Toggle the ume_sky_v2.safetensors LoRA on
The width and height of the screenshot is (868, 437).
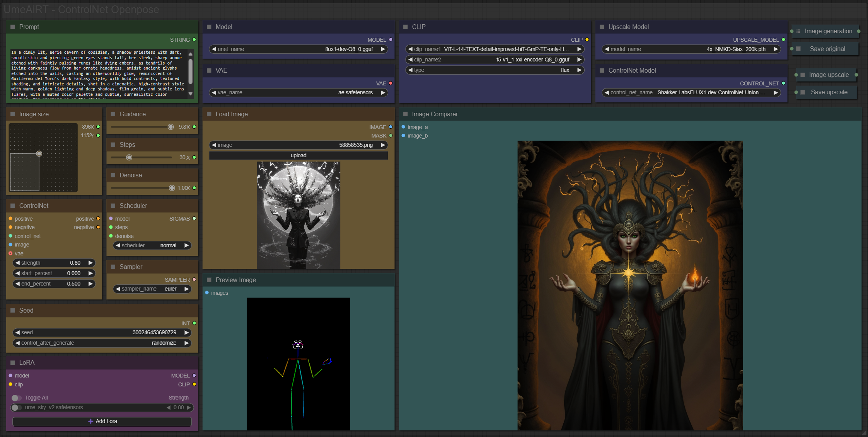16,407
